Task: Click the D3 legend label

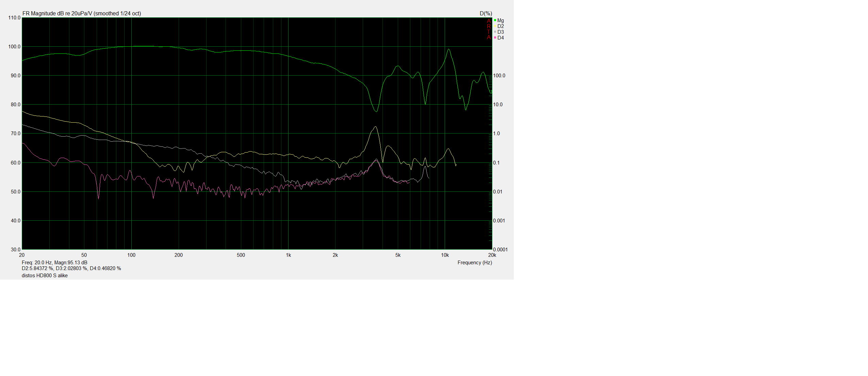Action: point(501,32)
